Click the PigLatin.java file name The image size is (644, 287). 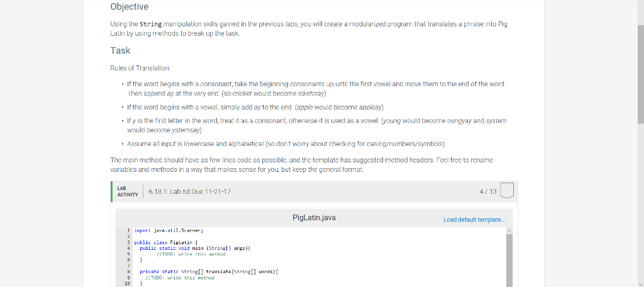pos(314,218)
